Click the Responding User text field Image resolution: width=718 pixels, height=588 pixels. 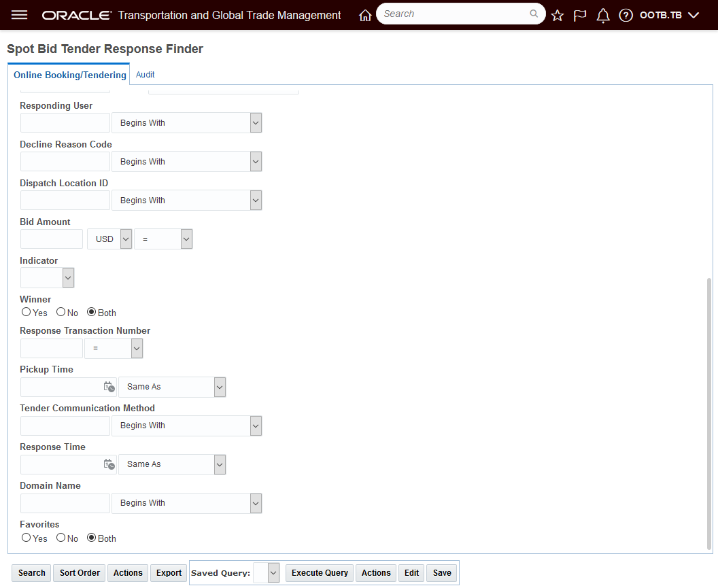click(65, 123)
